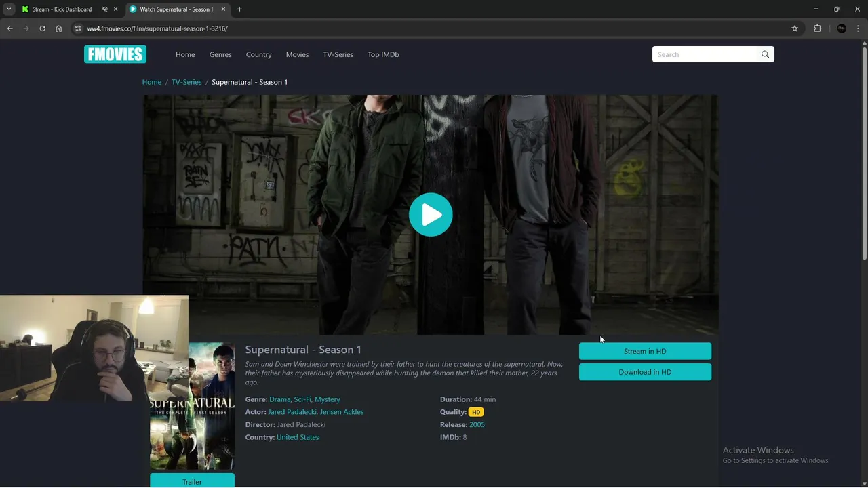Open the tab search dropdown arrow
This screenshot has width=868, height=488.
tap(9, 9)
